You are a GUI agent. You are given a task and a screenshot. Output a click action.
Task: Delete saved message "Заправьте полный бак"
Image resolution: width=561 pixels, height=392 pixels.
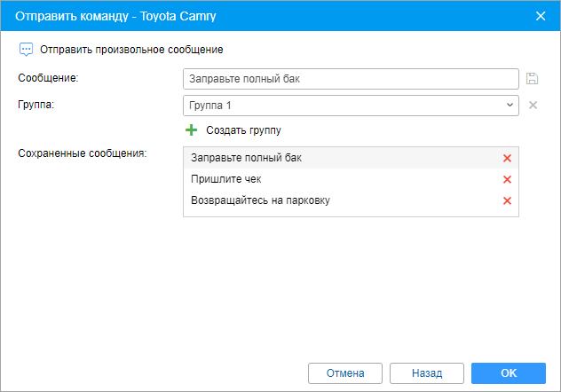pyautogui.click(x=507, y=158)
